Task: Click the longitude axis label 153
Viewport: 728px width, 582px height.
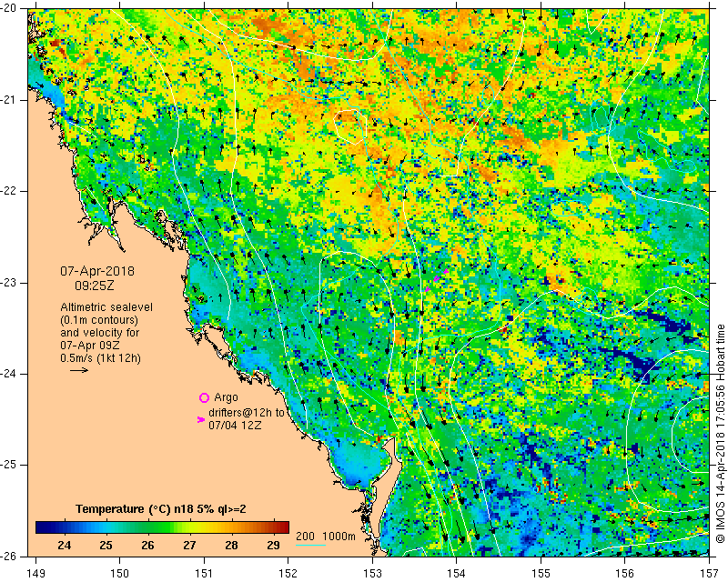Action: pyautogui.click(x=372, y=574)
